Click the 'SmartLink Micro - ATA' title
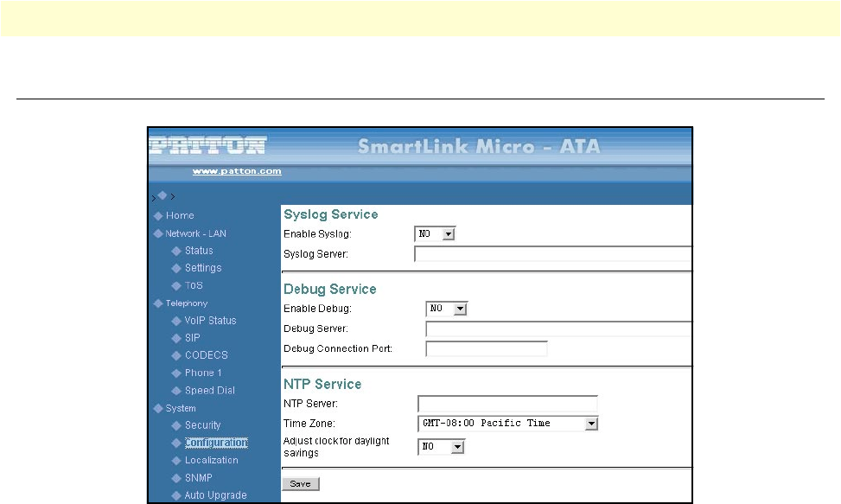Viewport: 841px width, 504px height. click(479, 146)
